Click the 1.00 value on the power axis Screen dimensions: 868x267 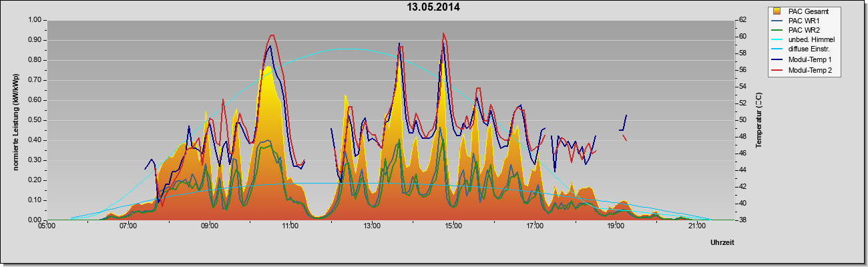[34, 20]
